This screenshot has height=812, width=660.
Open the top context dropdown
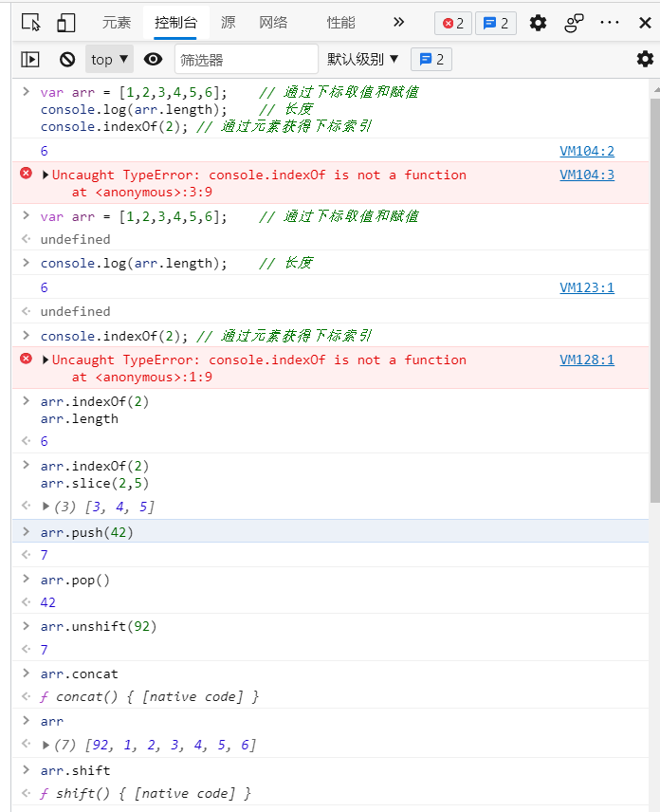pyautogui.click(x=109, y=59)
